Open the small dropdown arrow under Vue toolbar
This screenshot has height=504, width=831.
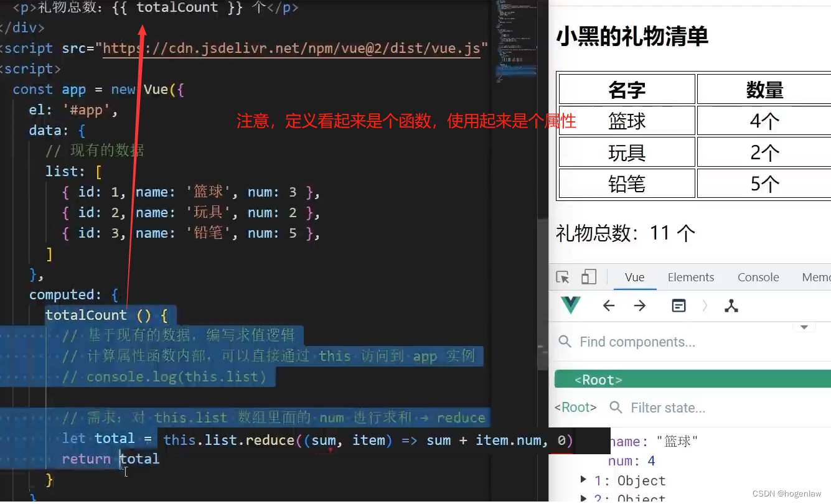804,327
